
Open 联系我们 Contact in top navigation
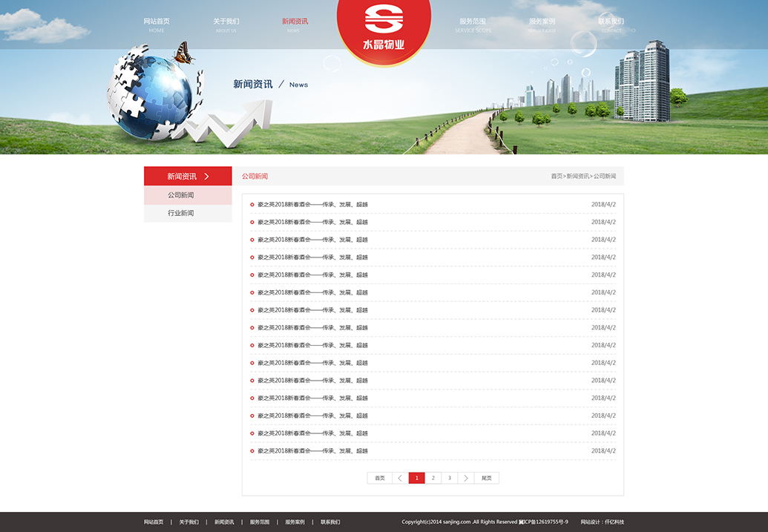coord(611,24)
